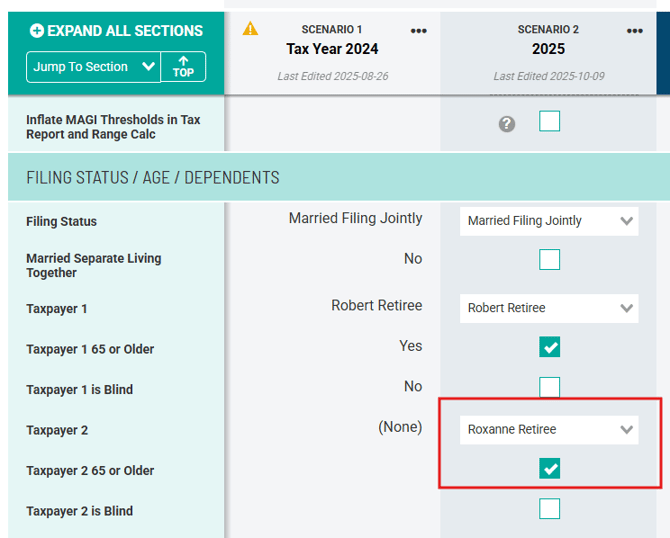Check Married Separate Living Together box

(550, 260)
